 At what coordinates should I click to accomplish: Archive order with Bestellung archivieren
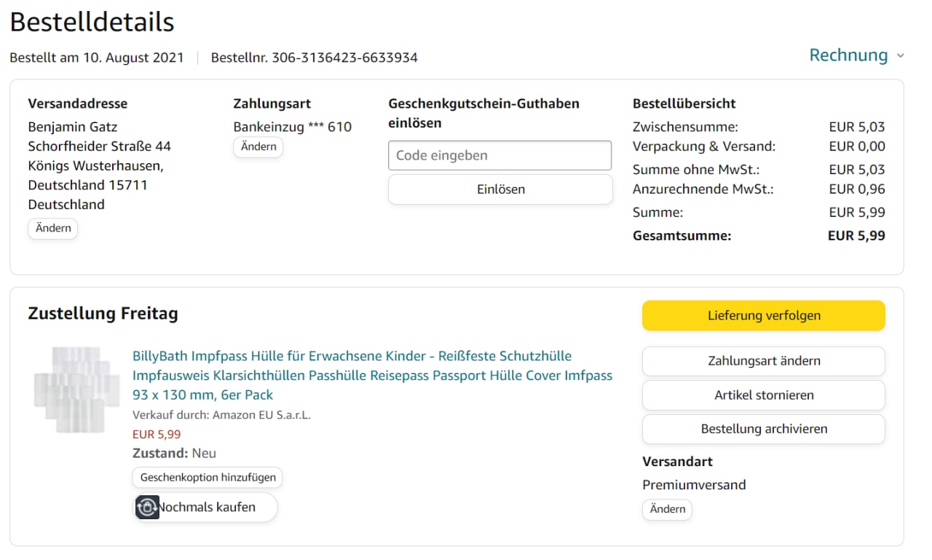(763, 429)
